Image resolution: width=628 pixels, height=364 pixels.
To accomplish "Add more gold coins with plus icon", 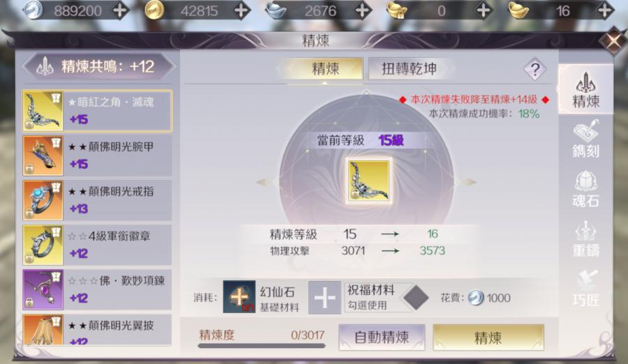I will tap(241, 10).
